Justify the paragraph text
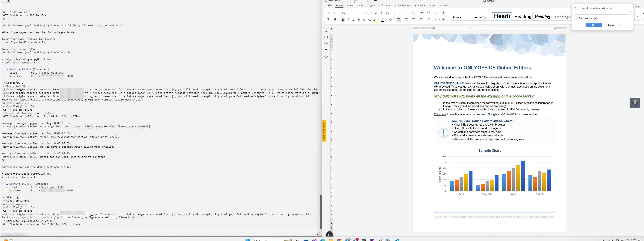The width and height of the screenshot is (644, 241). coord(421,20)
